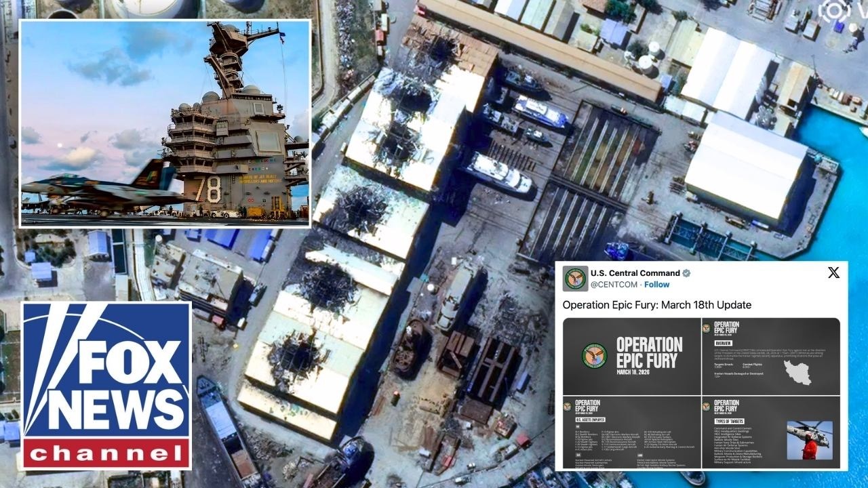Click the Fox News Channel logo
This screenshot has width=868, height=488.
click(106, 385)
